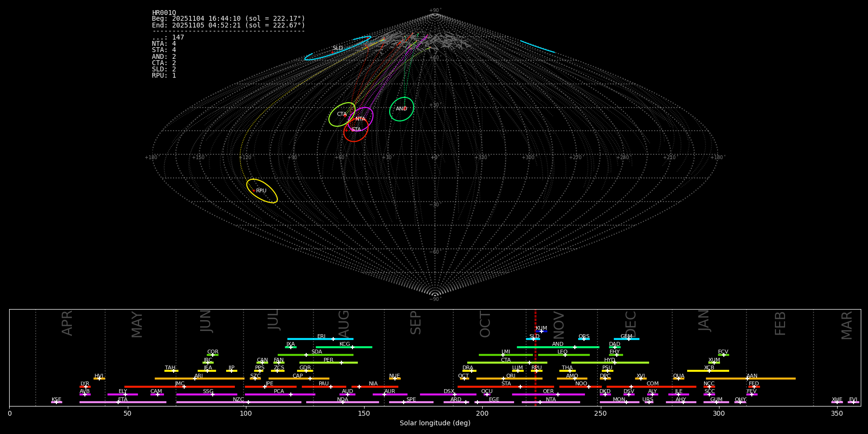Click the SSG shower bar in timeline
Viewport: 868px width, 434px height.
[207, 394]
